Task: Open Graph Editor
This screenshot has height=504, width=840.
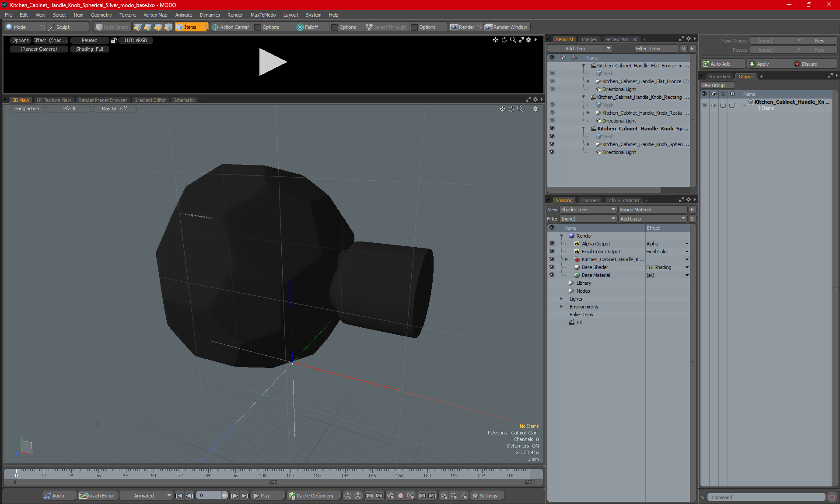Action: tap(97, 496)
